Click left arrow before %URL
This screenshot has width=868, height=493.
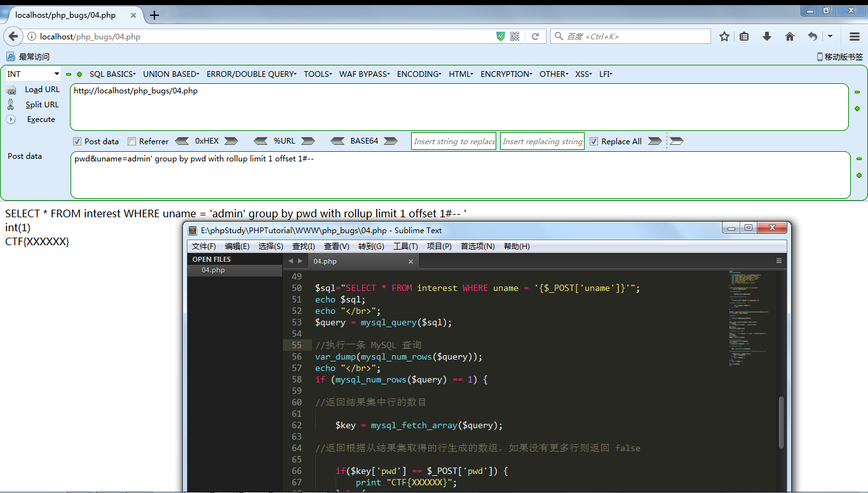coord(261,141)
